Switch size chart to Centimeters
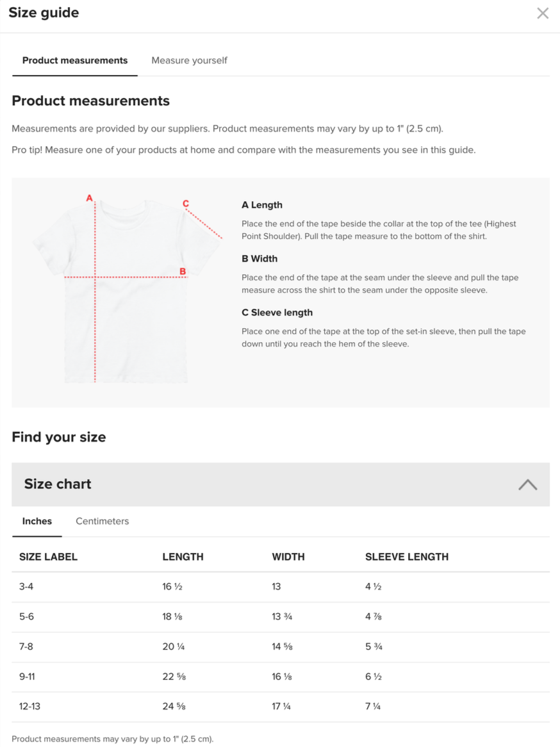560x747 pixels. point(102,521)
